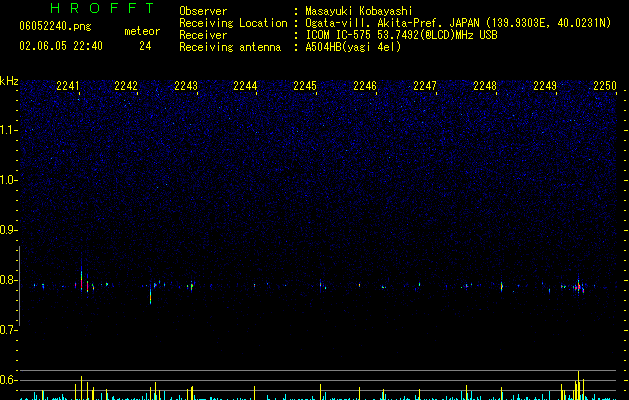The height and width of the screenshot is (400, 629).
Task: Click the kHz axis unit label
Action: click(9, 81)
